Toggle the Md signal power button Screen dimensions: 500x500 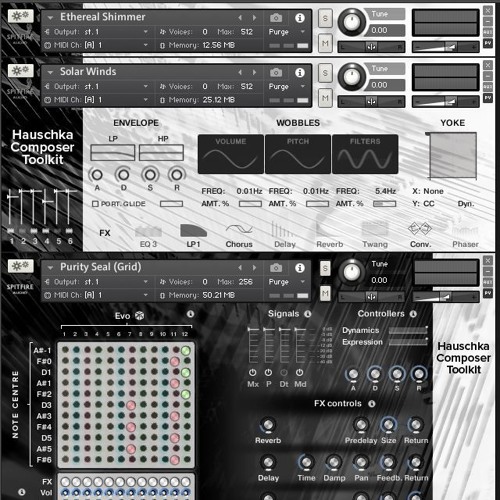click(300, 372)
